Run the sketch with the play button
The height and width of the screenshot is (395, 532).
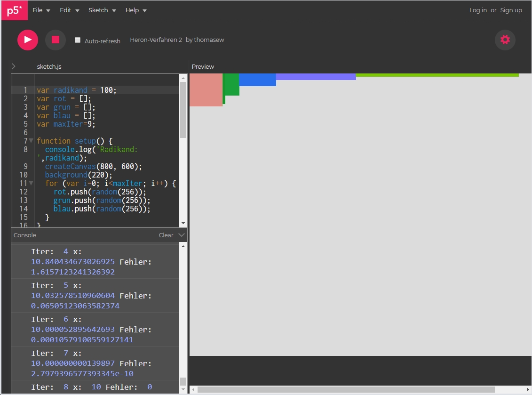(28, 40)
